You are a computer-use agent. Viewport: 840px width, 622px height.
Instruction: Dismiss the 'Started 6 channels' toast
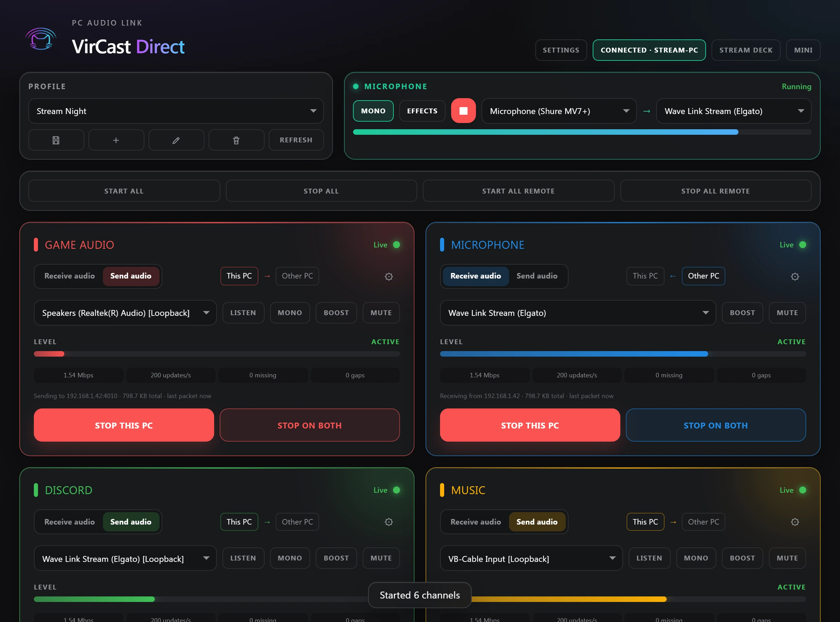[420, 595]
